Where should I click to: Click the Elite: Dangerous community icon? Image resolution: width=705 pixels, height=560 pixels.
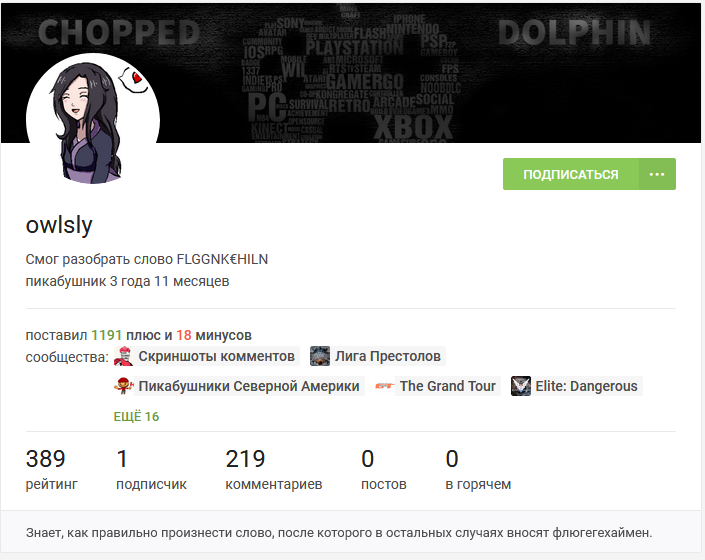click(521, 386)
